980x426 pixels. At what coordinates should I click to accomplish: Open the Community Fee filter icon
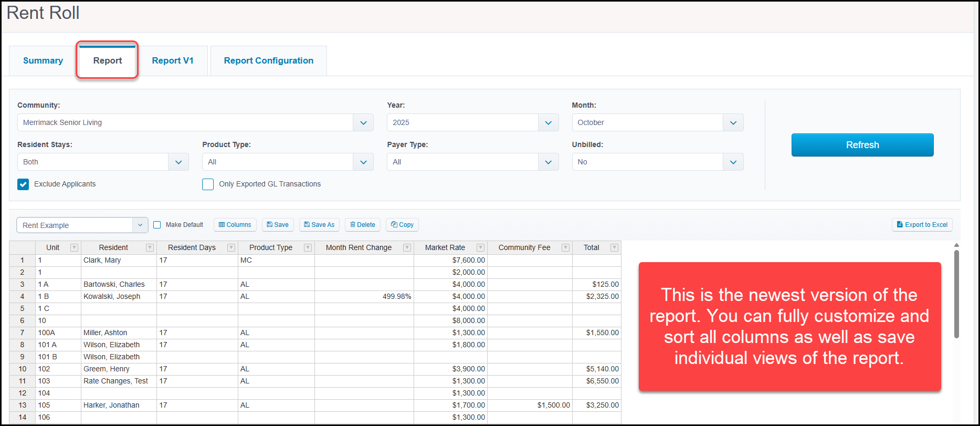pyautogui.click(x=565, y=247)
